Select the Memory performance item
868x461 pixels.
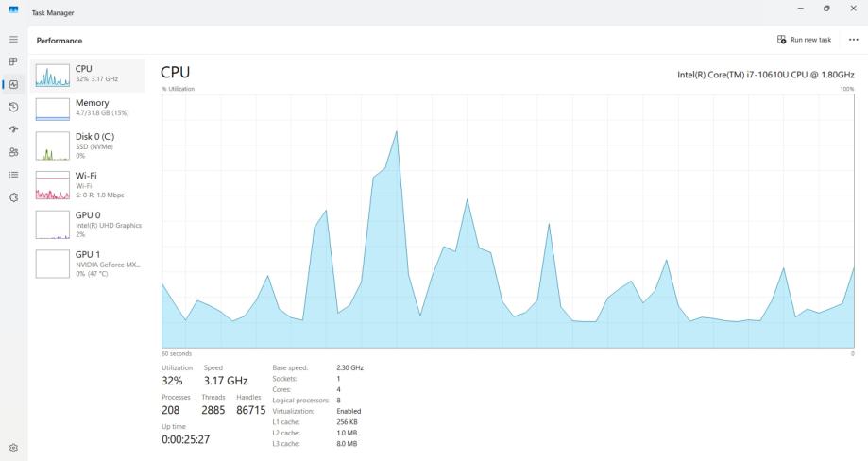tap(88, 109)
